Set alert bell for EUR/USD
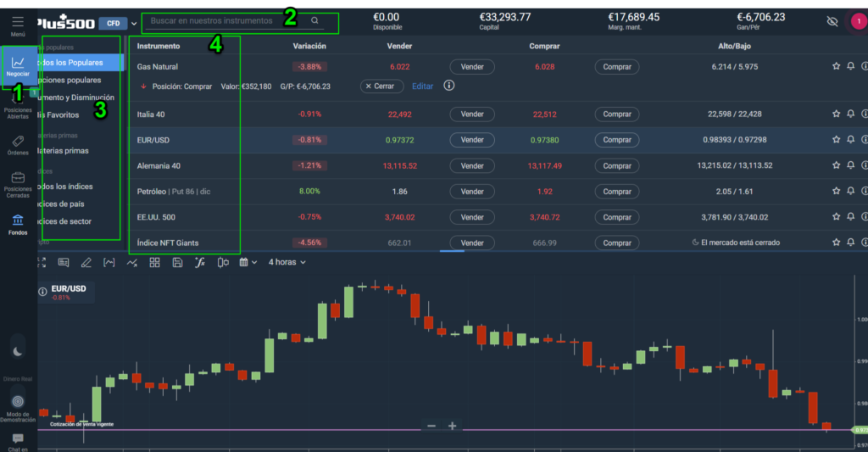The image size is (868, 452). (x=851, y=139)
